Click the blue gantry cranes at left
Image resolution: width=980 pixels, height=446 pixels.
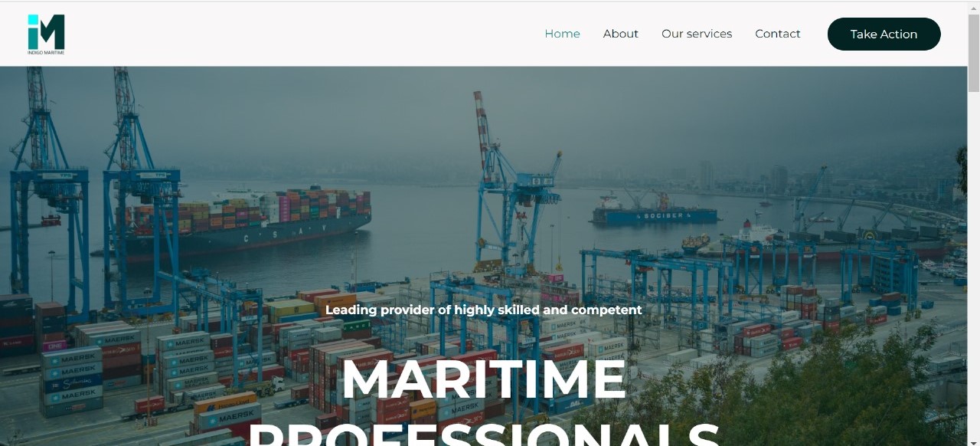coord(92,192)
